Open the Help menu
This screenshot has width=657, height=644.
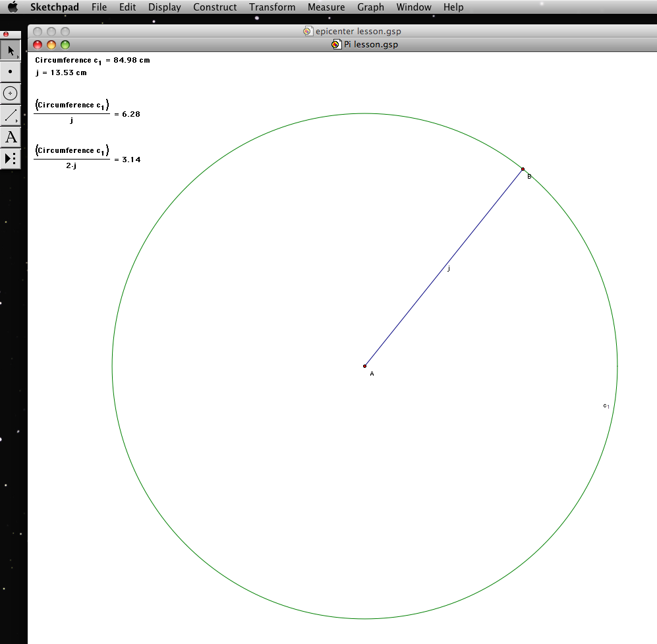coord(454,7)
